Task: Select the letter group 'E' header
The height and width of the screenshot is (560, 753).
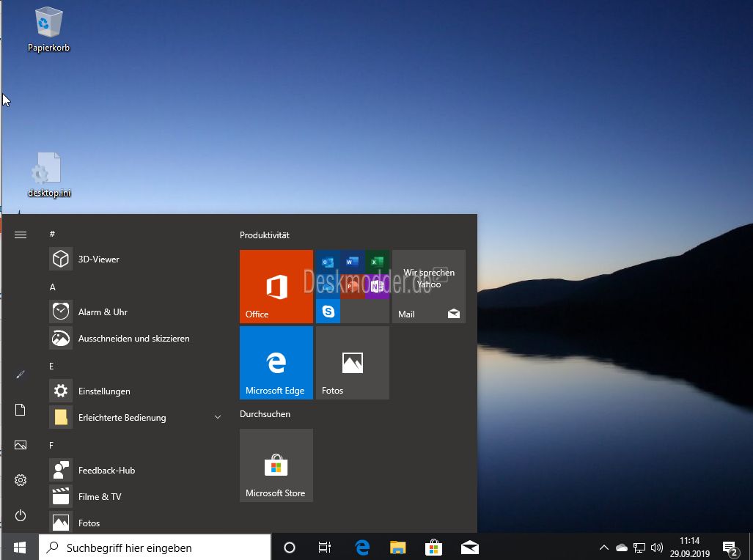Action: point(51,366)
